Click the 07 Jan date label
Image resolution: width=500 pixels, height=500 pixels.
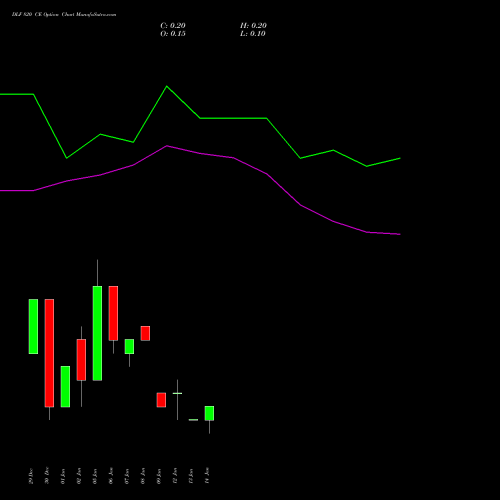coord(127,476)
